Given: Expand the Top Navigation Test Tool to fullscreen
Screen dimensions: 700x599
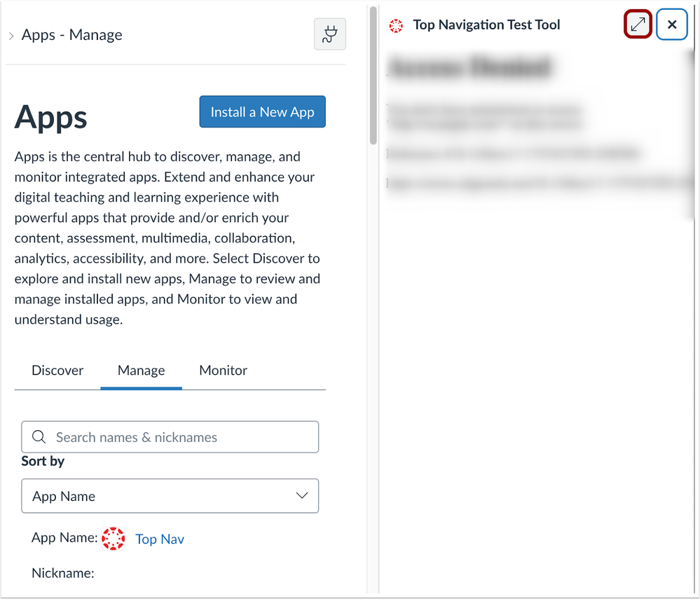Looking at the screenshot, I should click(x=638, y=24).
